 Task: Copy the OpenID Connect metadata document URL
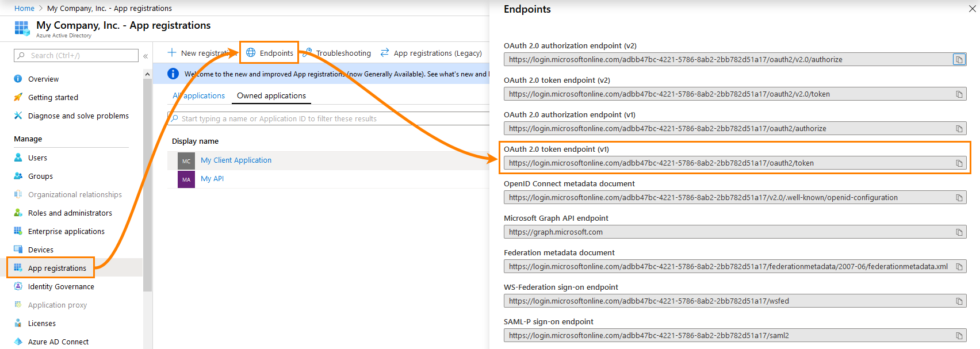959,198
